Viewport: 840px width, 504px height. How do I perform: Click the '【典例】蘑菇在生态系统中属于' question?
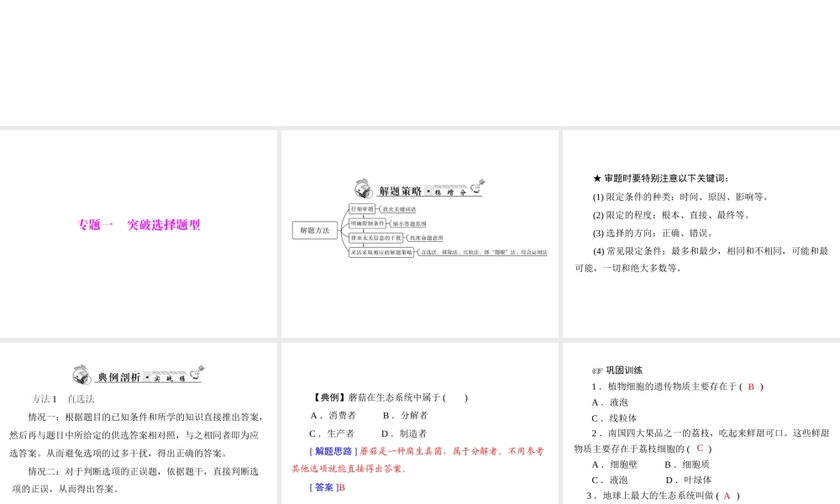click(390, 397)
